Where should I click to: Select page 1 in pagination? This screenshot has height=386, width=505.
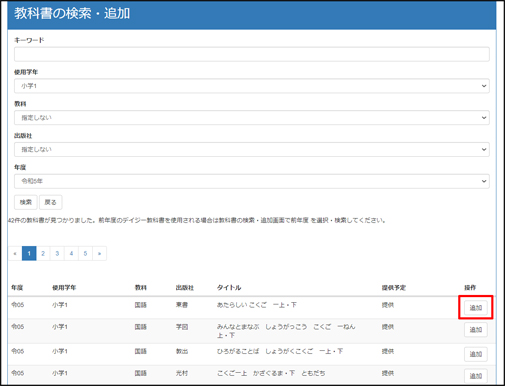coord(29,253)
